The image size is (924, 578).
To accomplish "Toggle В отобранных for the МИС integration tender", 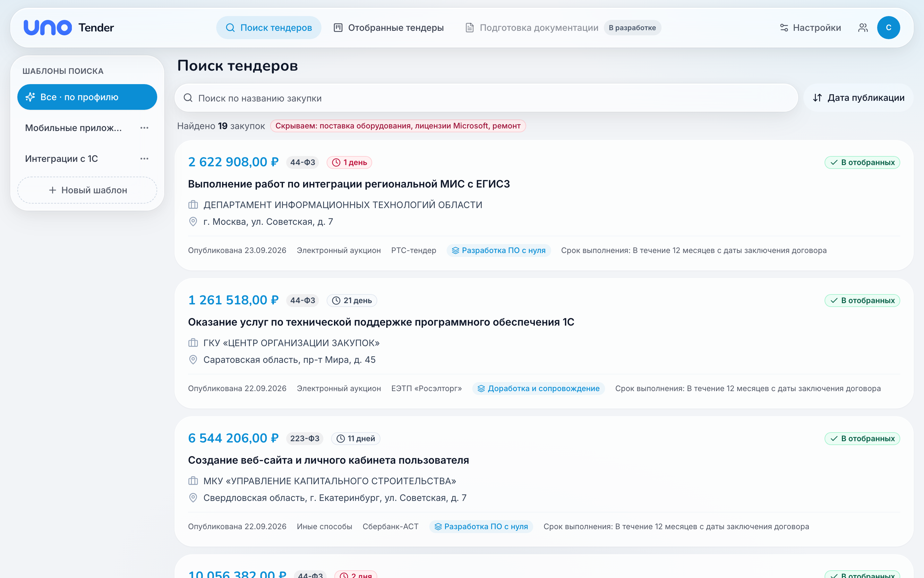I will [862, 162].
